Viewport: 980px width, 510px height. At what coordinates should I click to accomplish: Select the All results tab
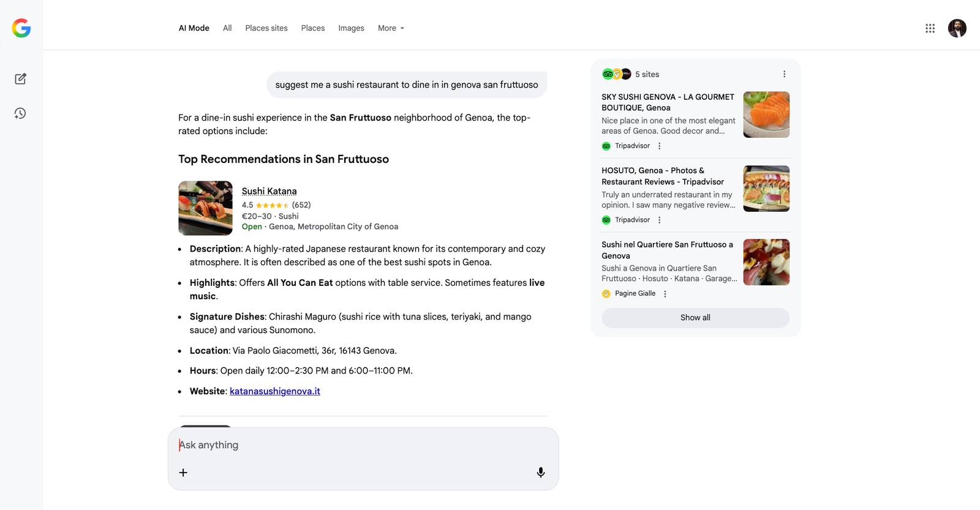click(x=227, y=28)
